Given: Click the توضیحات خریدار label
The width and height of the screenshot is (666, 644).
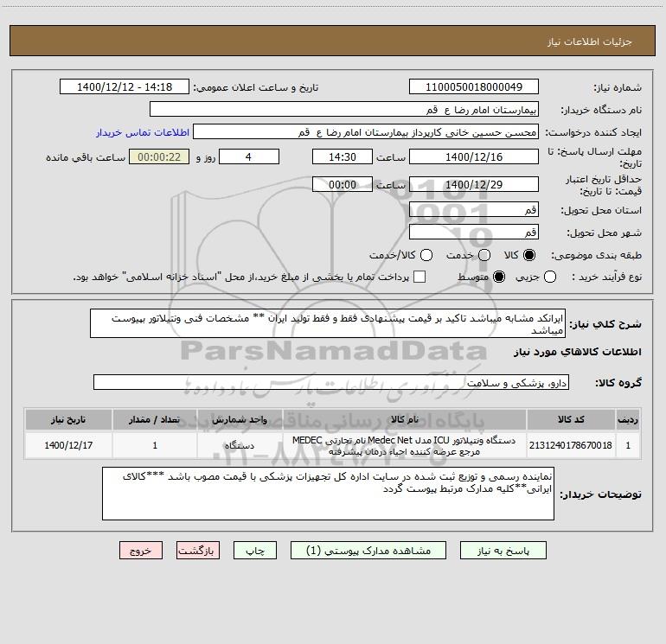Looking at the screenshot, I should tap(600, 494).
